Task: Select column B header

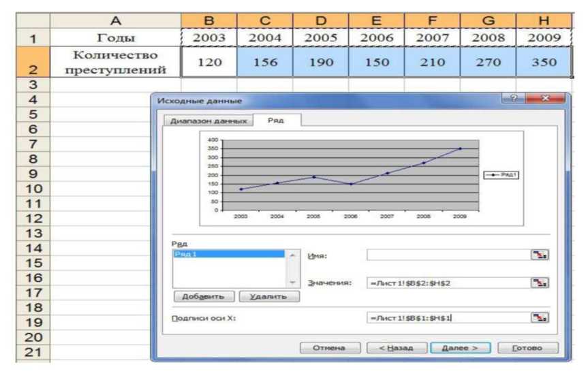Action: coord(209,20)
